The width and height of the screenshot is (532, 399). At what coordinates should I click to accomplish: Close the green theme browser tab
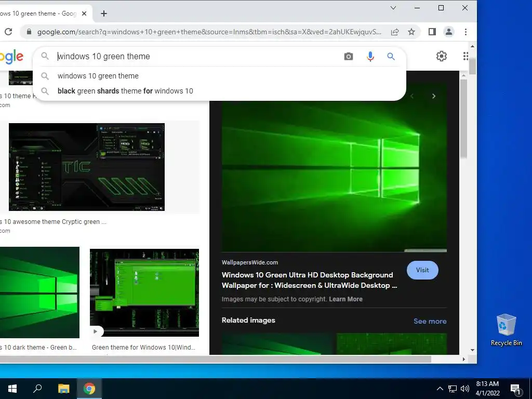click(x=84, y=14)
